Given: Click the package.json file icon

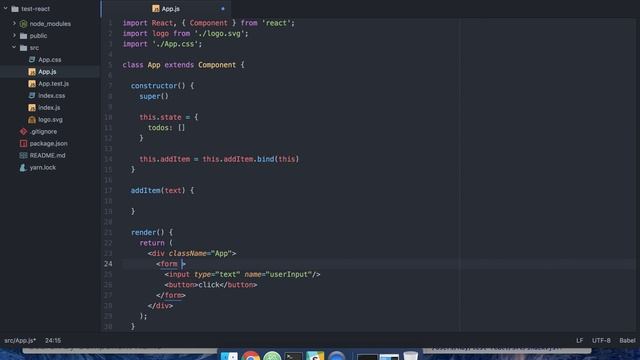Looking at the screenshot, I should 23,143.
